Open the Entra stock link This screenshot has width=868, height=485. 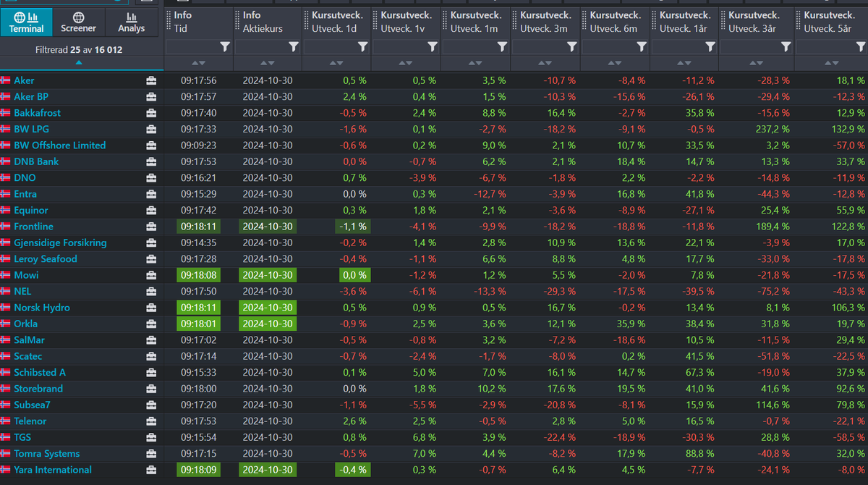point(25,194)
